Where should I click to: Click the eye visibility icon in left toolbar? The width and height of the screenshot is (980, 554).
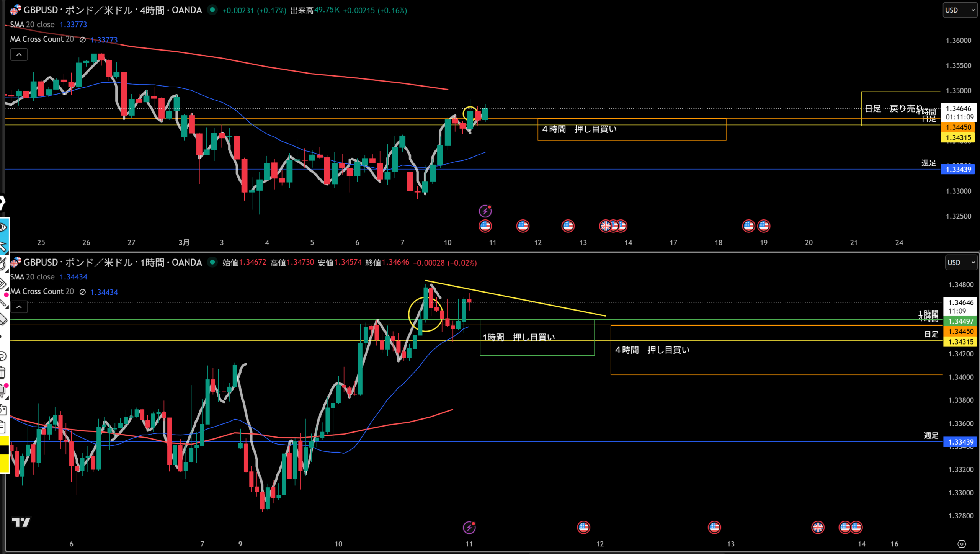point(3,227)
